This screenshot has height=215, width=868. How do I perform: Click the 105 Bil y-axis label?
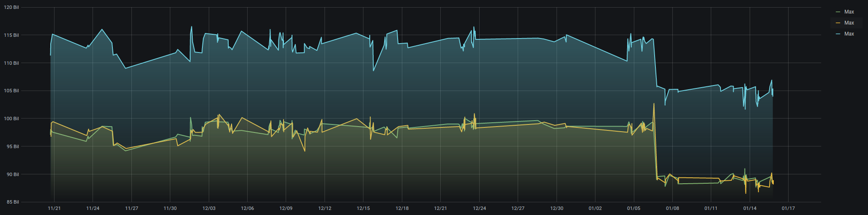pos(11,91)
